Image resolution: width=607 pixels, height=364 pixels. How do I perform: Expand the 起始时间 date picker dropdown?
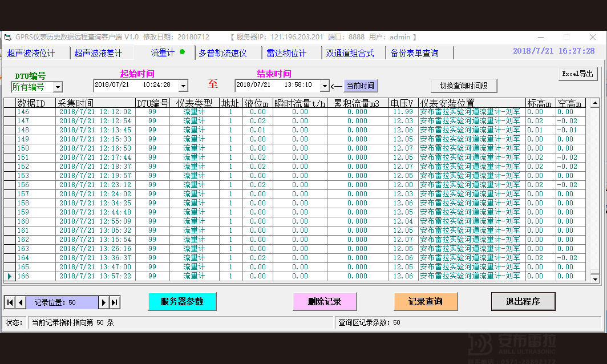pyautogui.click(x=183, y=86)
